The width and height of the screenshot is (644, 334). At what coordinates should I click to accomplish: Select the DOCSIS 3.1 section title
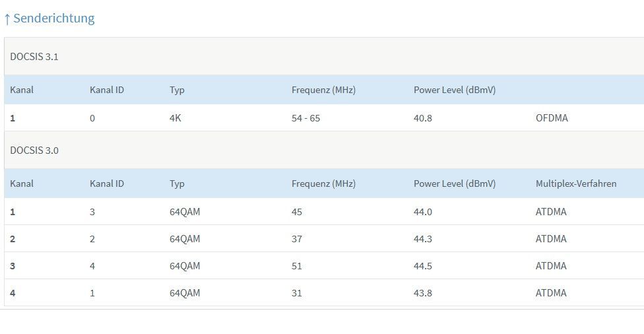coord(34,57)
